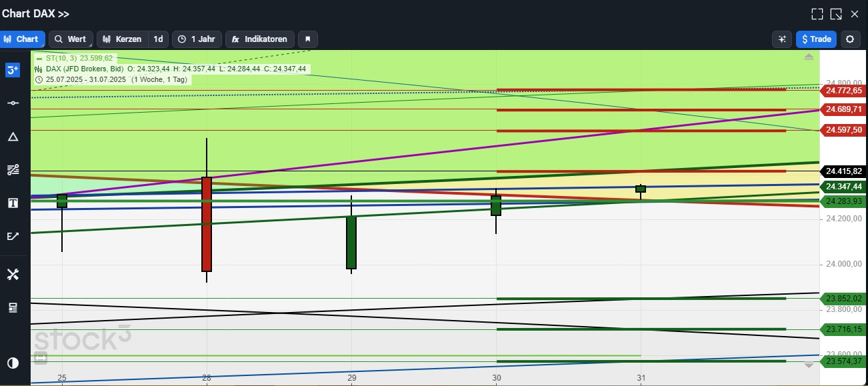Click the upward scroll arrow at chart top
Viewport: 868px width, 386px height.
(x=809, y=57)
